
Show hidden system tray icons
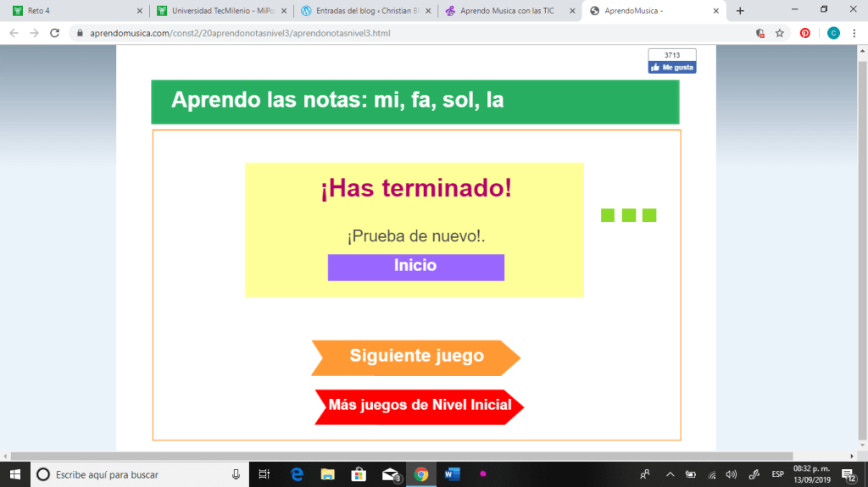(x=670, y=474)
